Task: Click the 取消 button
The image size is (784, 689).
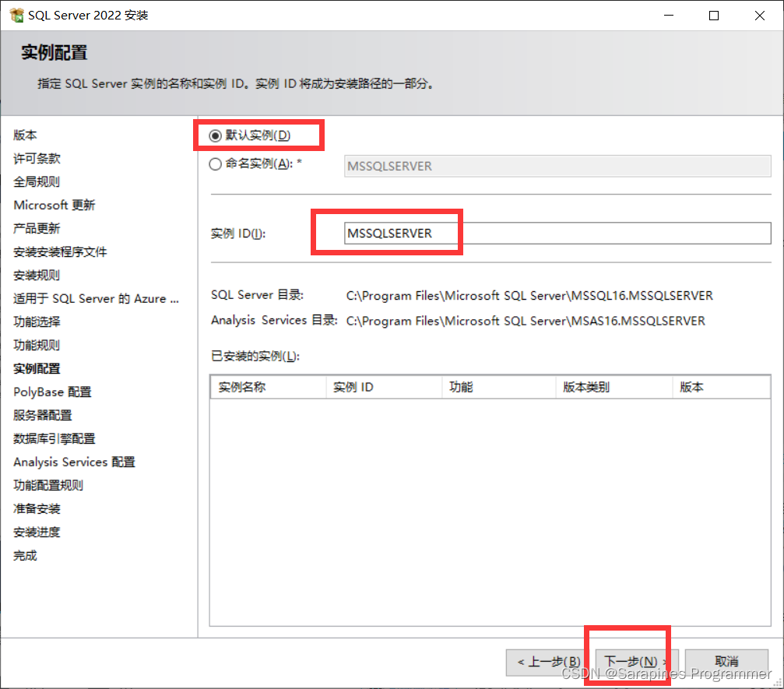Action: point(726,662)
